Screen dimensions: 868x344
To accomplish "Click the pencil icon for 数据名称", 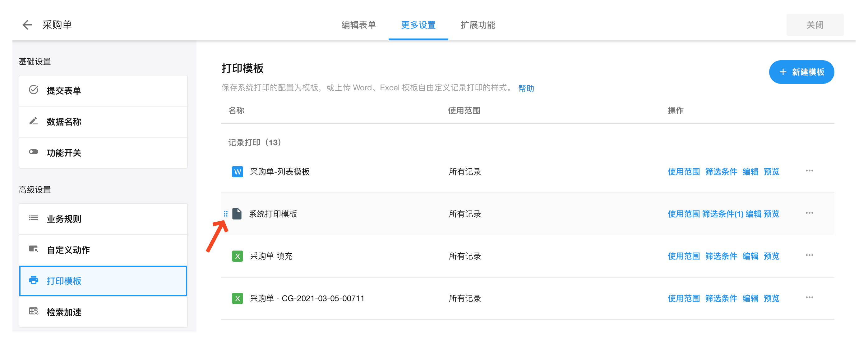I will [x=33, y=121].
